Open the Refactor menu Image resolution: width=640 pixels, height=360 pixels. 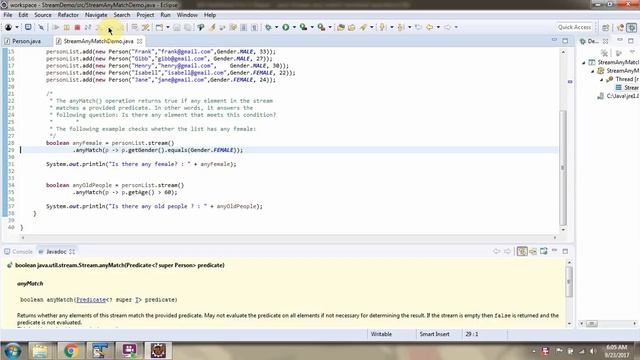click(x=68, y=15)
